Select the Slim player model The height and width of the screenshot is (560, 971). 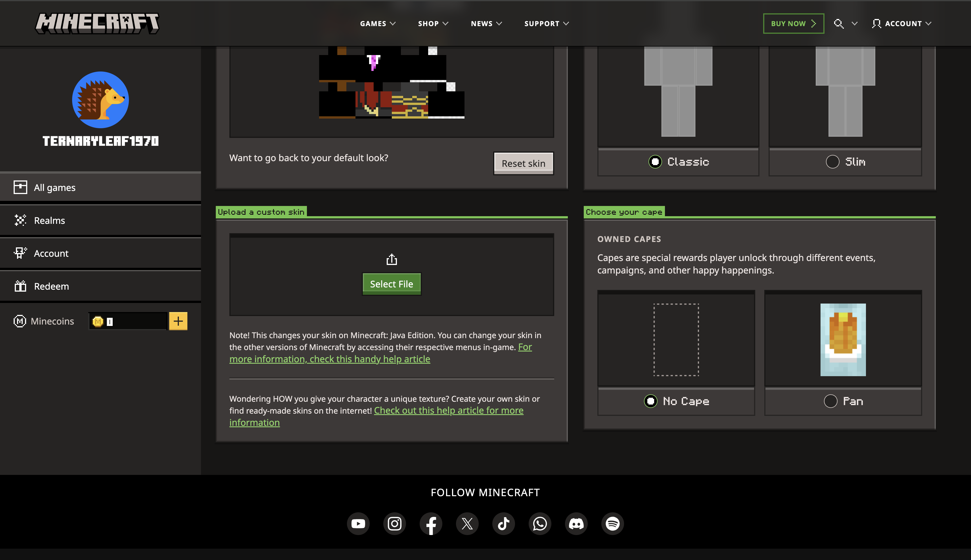(x=832, y=162)
